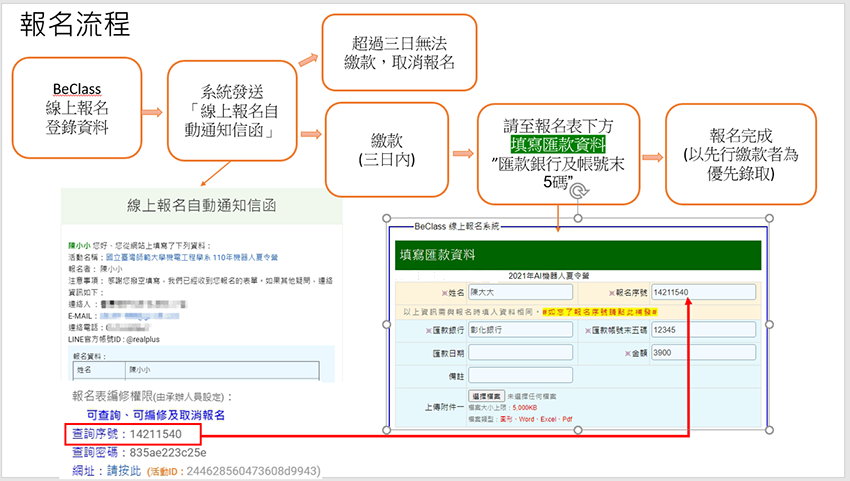The image size is (850, 481).
Task: Select the right-middle resize handle of the selected image
Action: (x=769, y=324)
